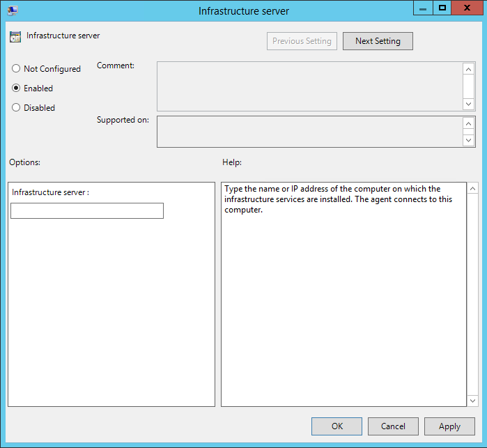Select the Not Configured radio button
Image resolution: width=487 pixels, height=448 pixels.
16,69
